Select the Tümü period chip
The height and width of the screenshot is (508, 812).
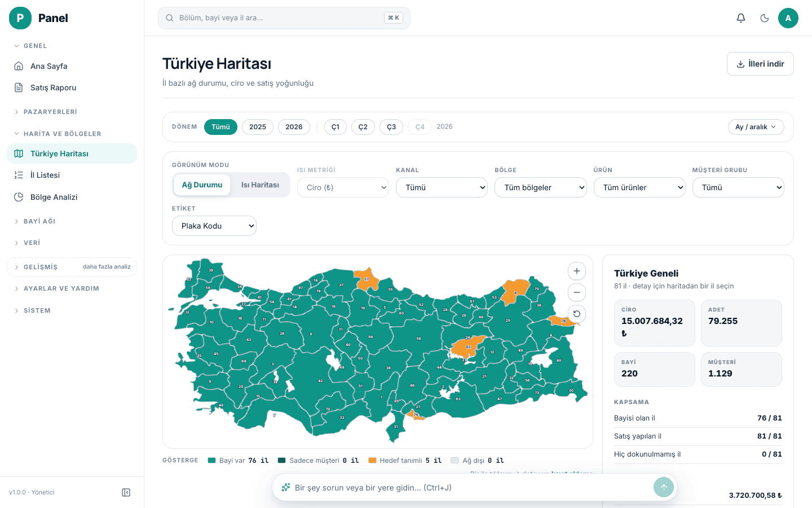[220, 127]
